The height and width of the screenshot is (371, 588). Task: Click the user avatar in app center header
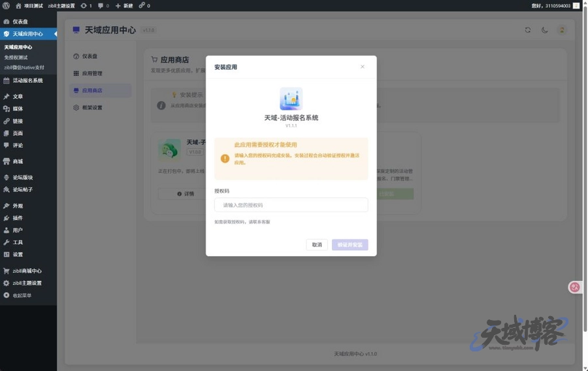coord(562,30)
